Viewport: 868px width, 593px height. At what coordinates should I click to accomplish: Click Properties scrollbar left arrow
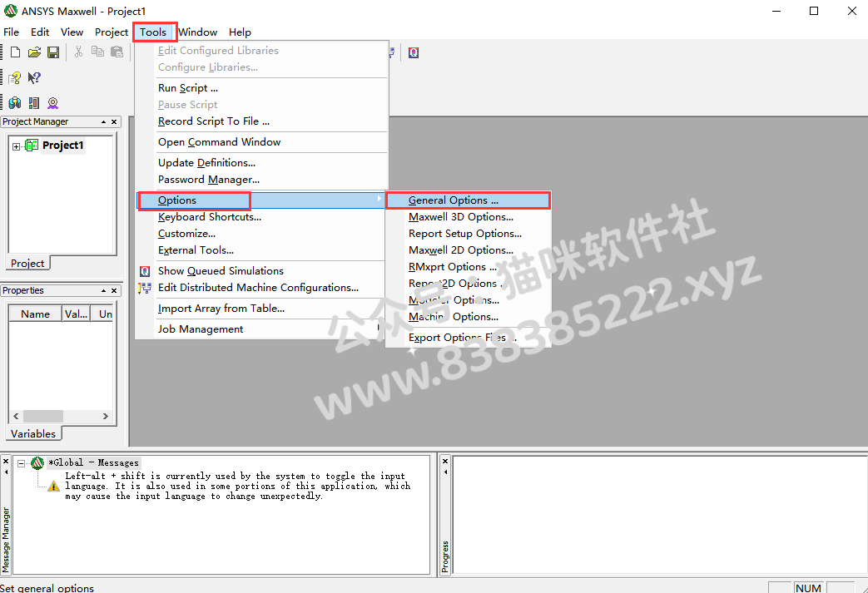coord(16,416)
